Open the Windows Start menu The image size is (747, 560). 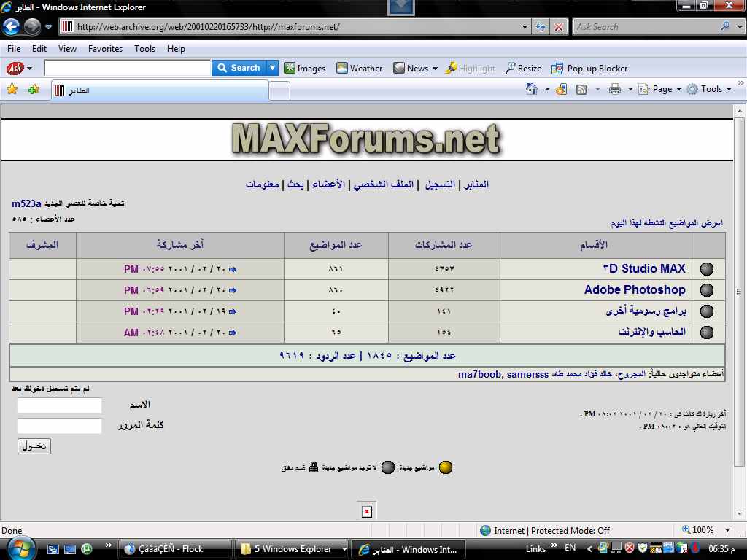tap(20, 548)
